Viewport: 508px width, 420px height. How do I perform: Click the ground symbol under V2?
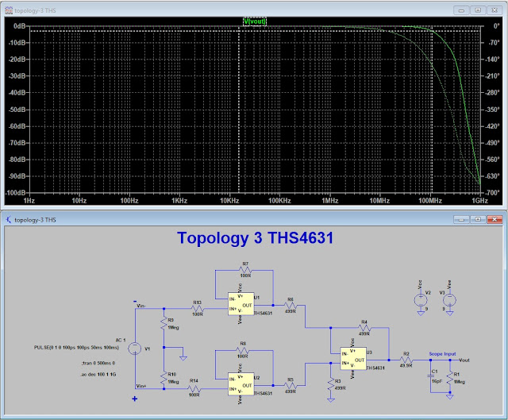click(421, 314)
